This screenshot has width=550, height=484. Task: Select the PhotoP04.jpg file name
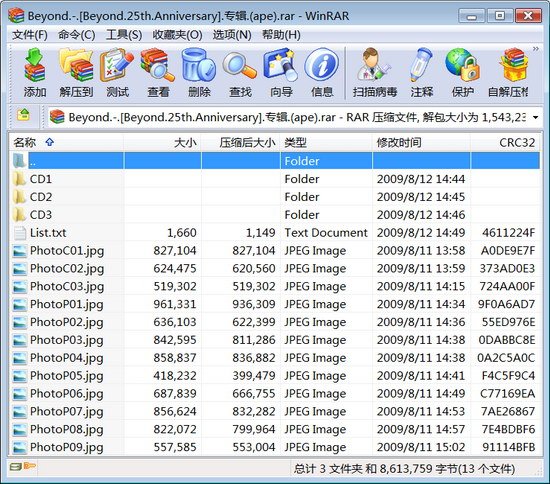[x=67, y=358]
